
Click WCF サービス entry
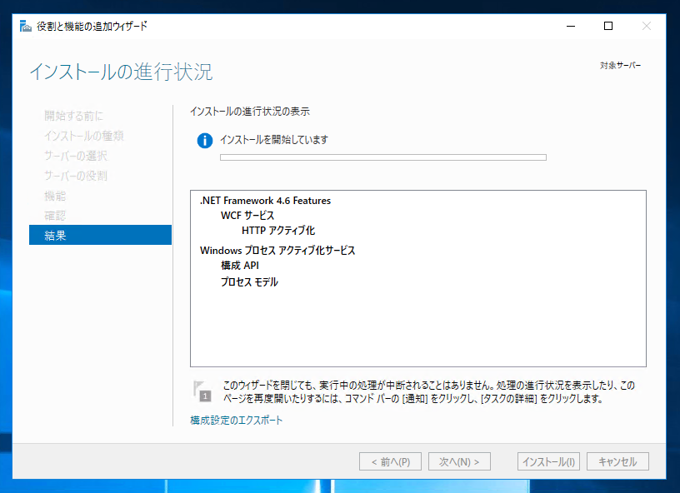coord(247,215)
